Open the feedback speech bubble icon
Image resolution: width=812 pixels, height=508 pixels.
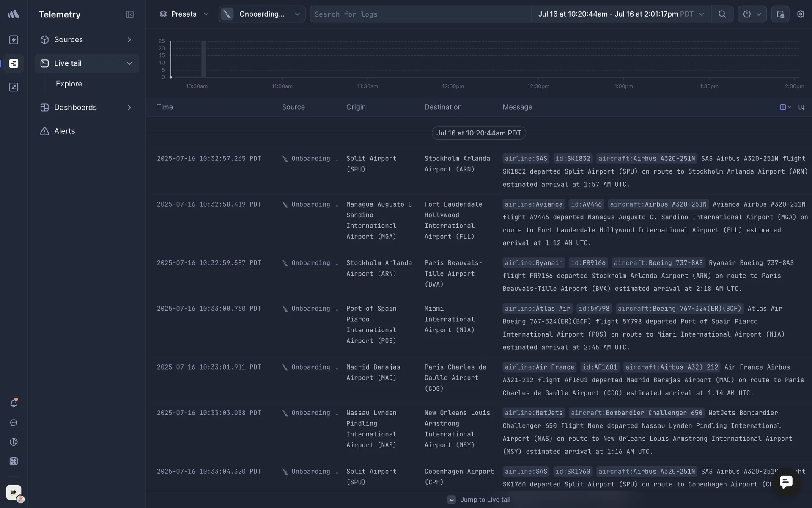click(x=14, y=423)
